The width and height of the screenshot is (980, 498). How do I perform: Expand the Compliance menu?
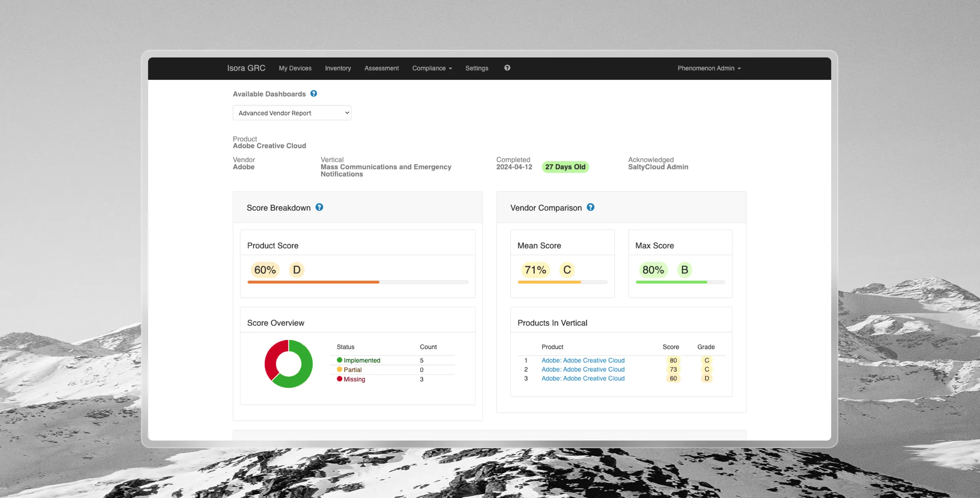pos(432,68)
